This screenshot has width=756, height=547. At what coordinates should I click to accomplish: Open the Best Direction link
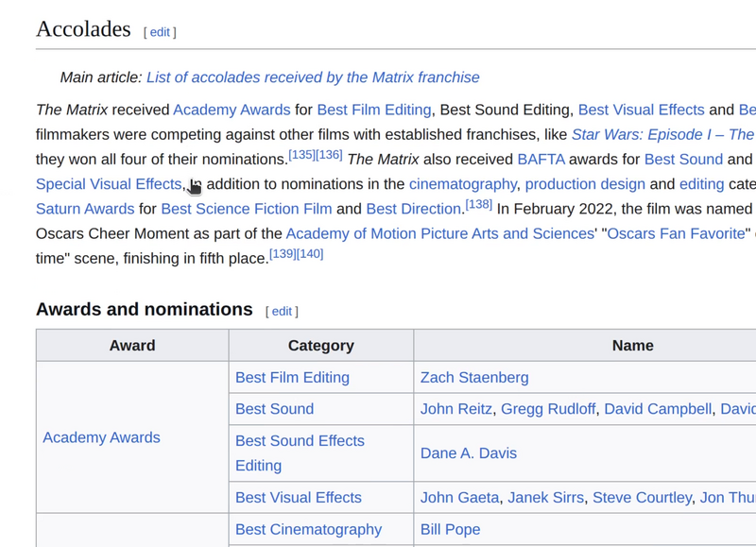click(x=414, y=209)
